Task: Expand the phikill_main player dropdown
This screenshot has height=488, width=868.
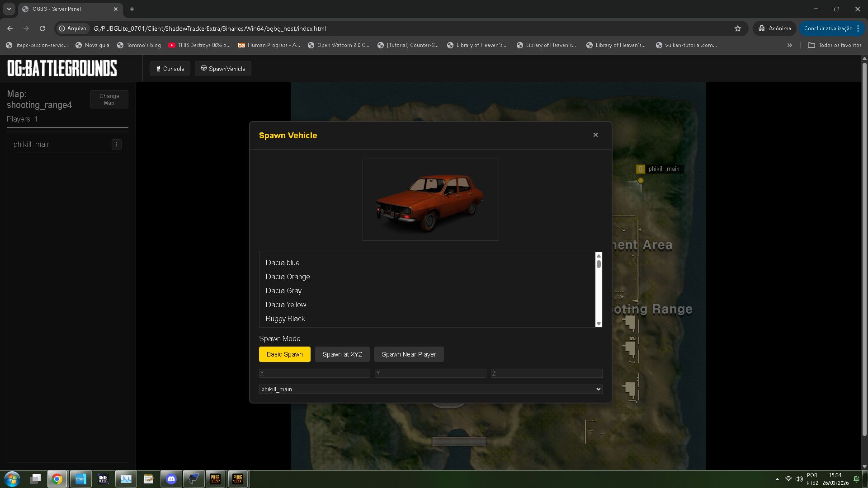Action: (x=430, y=389)
